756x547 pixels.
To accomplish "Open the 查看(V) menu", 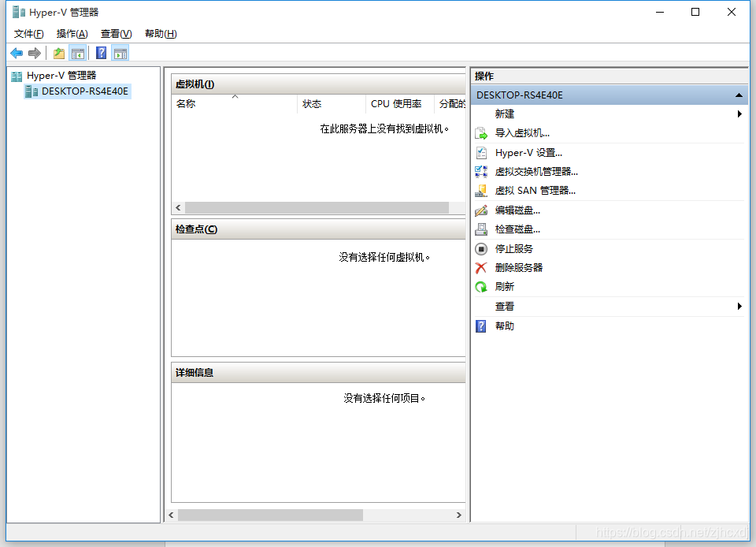I will (x=117, y=34).
